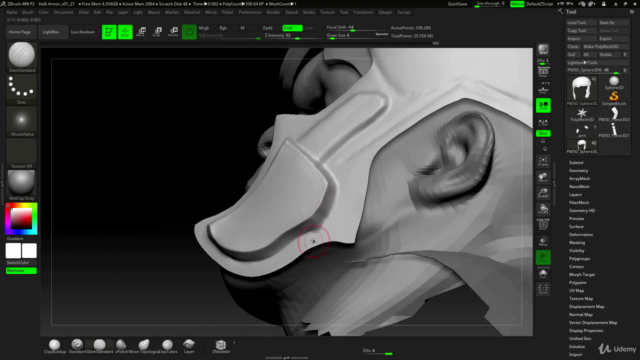Image resolution: width=640 pixels, height=360 pixels.
Task: Open the BrushAlpha picker
Action: click(21, 121)
